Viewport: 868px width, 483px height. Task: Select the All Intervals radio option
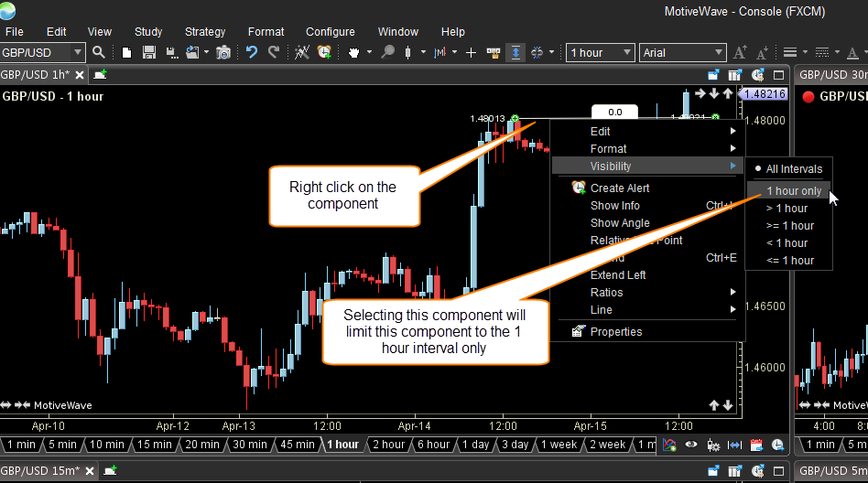click(x=789, y=168)
